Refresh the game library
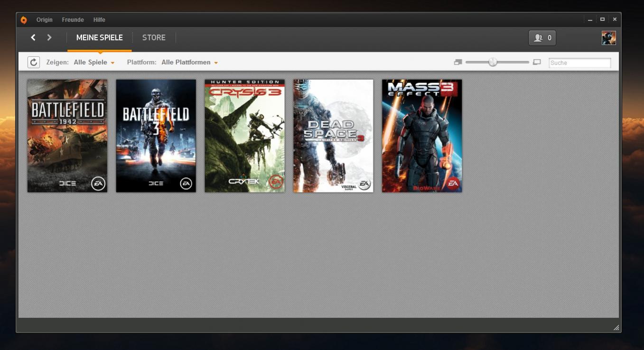 pos(34,62)
